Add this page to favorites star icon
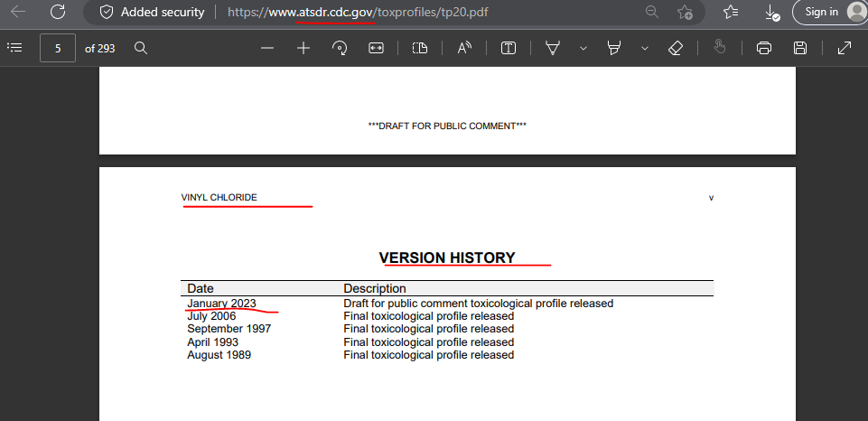 point(685,12)
